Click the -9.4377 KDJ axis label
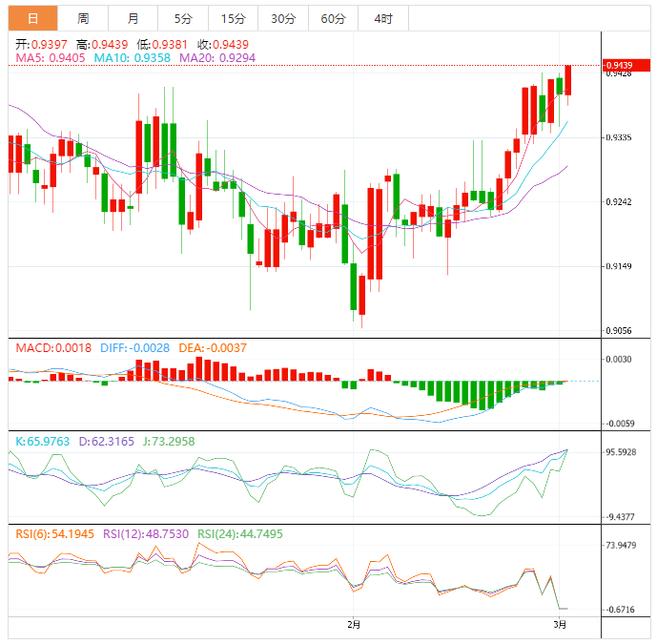The width and height of the screenshot is (657, 644). [x=621, y=517]
